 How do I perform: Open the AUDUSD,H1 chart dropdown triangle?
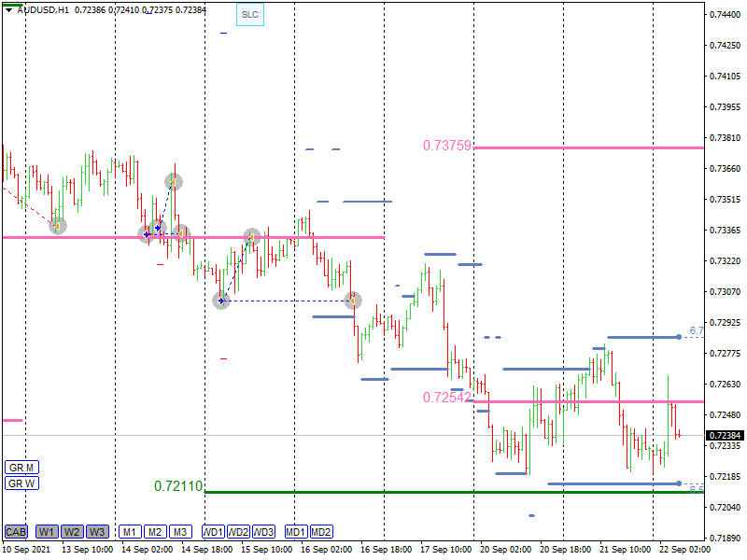(x=8, y=9)
